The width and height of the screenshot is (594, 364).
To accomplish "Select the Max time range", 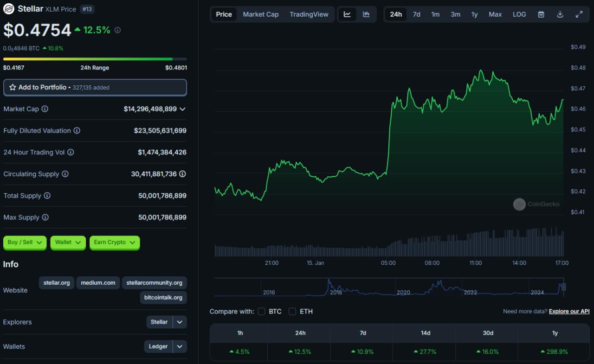I will tap(495, 14).
